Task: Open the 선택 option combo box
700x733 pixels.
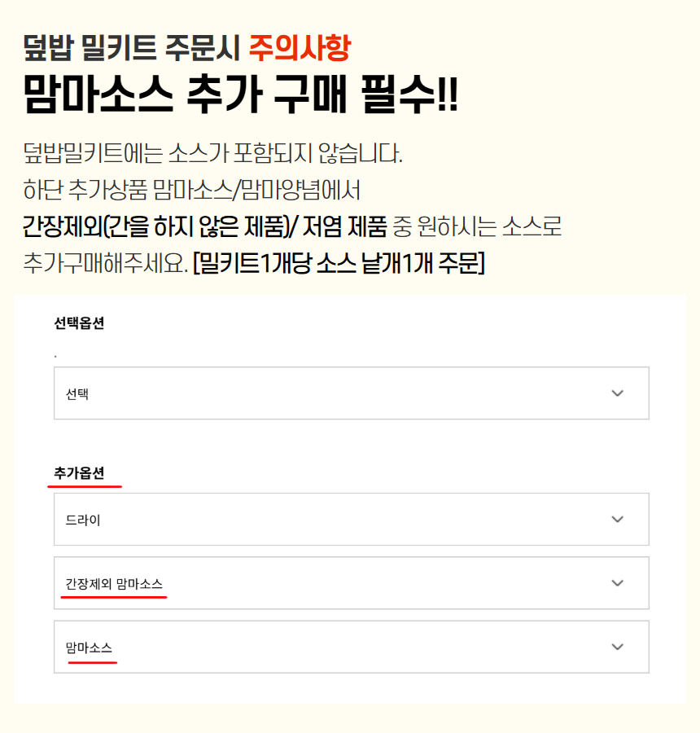Action: 351,393
